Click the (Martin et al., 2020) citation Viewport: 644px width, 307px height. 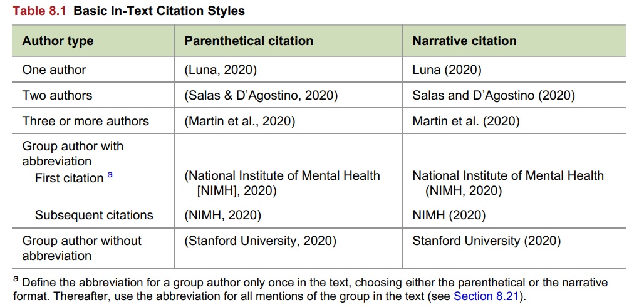(239, 121)
